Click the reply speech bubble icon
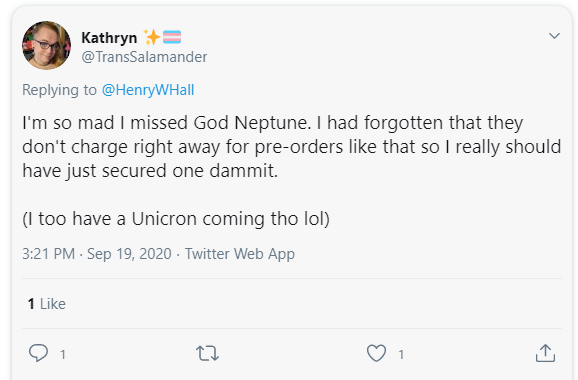The height and width of the screenshot is (380, 578). pos(38,353)
